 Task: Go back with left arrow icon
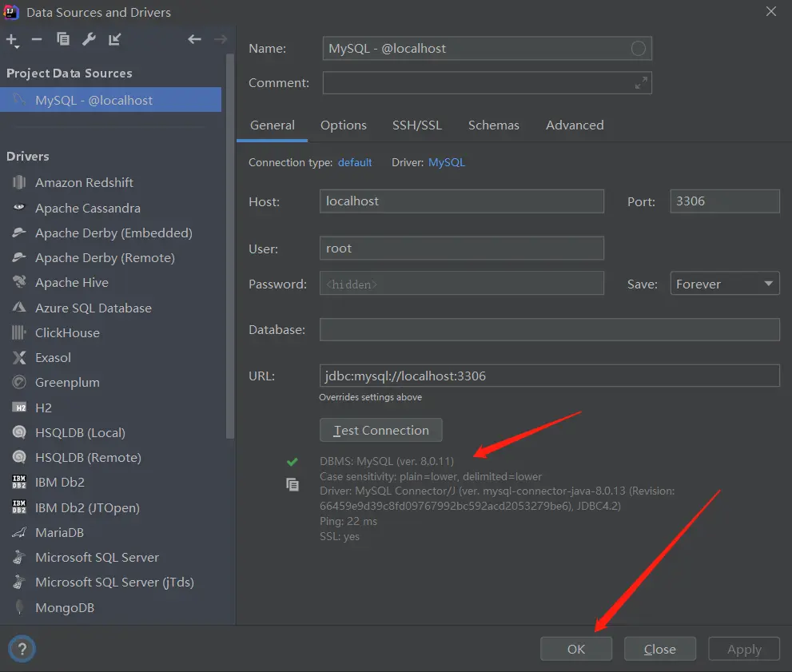194,39
